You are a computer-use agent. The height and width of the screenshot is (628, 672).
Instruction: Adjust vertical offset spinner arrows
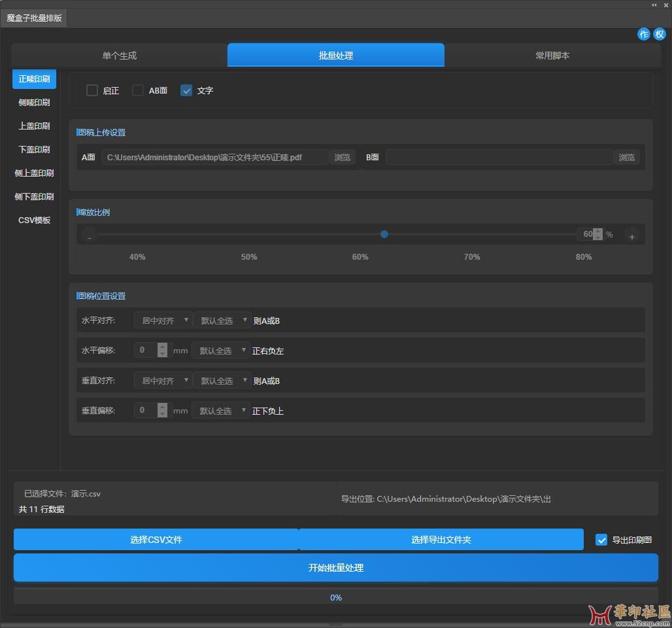(162, 410)
